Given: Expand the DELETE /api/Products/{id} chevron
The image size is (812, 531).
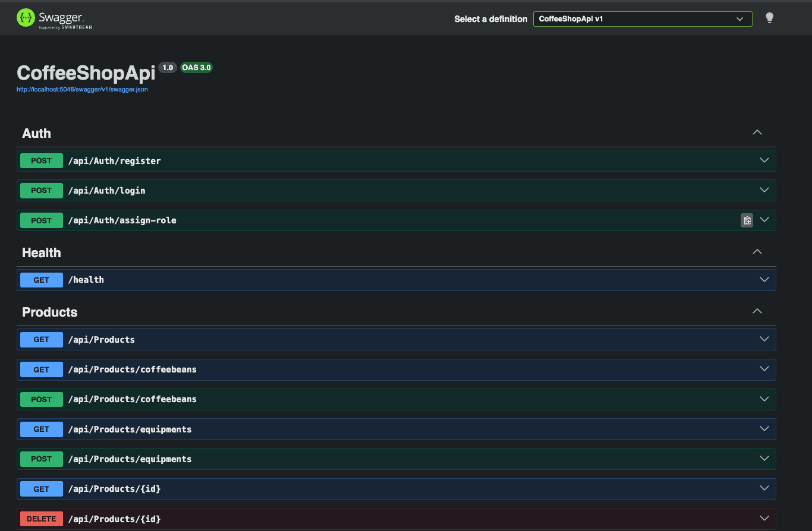Looking at the screenshot, I should 764,519.
